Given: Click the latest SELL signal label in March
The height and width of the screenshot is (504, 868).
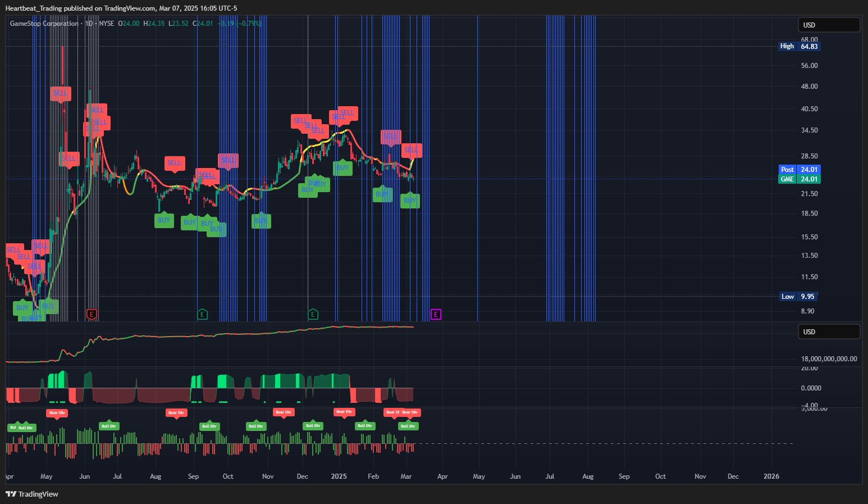Looking at the screenshot, I should coord(412,150).
